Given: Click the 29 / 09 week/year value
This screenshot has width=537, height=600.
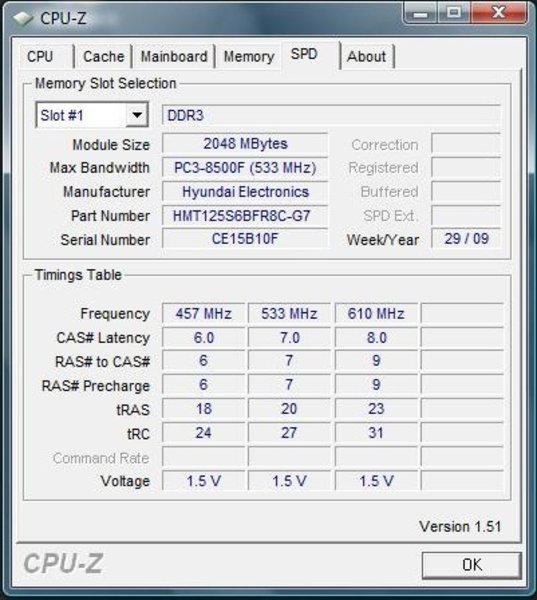Looking at the screenshot, I should (x=466, y=239).
